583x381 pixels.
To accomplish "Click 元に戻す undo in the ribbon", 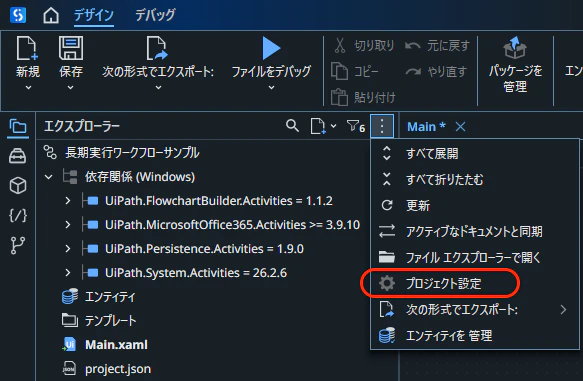I will pyautogui.click(x=437, y=46).
